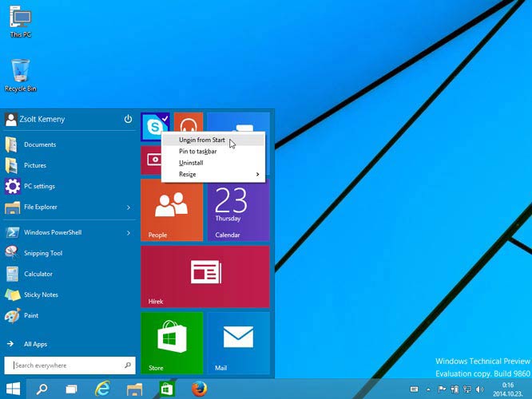Launch PC settings
532x399 pixels.
click(69, 186)
